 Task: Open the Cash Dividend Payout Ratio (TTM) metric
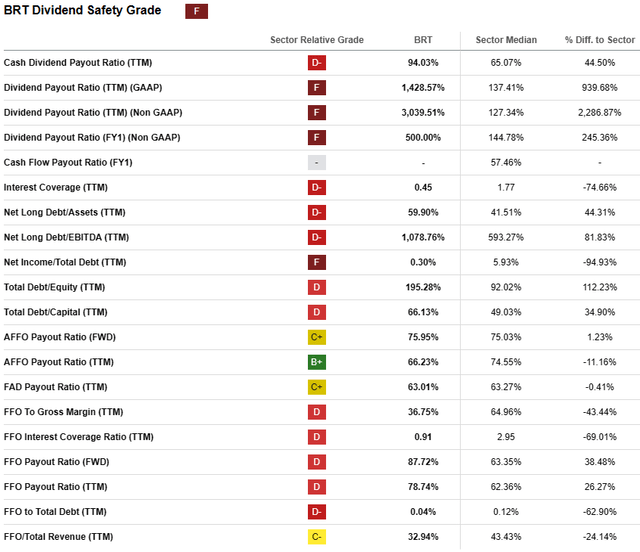pyautogui.click(x=78, y=63)
